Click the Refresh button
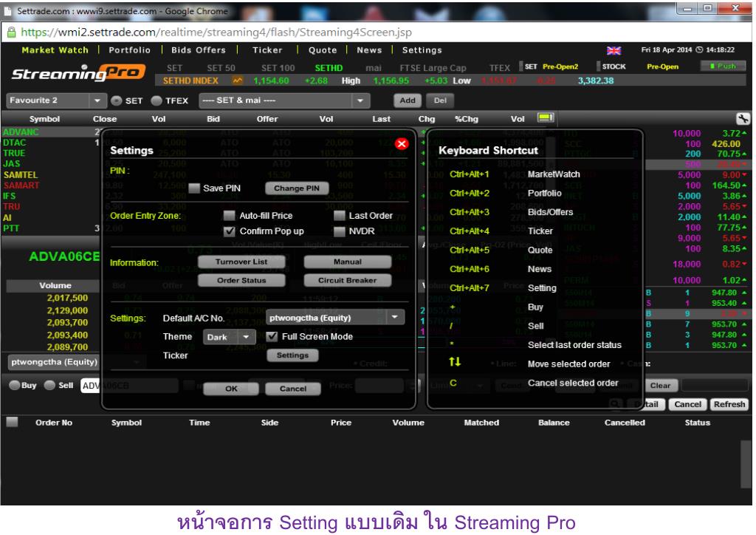 pos(729,404)
